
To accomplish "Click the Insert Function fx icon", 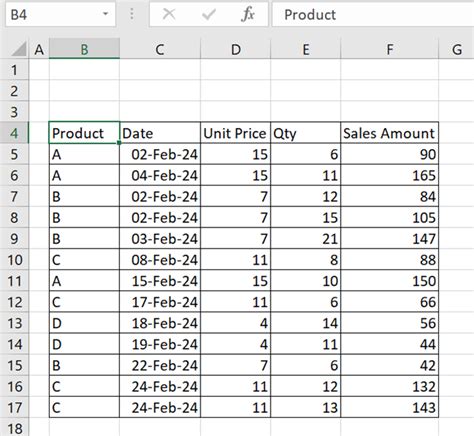I will 248,14.
